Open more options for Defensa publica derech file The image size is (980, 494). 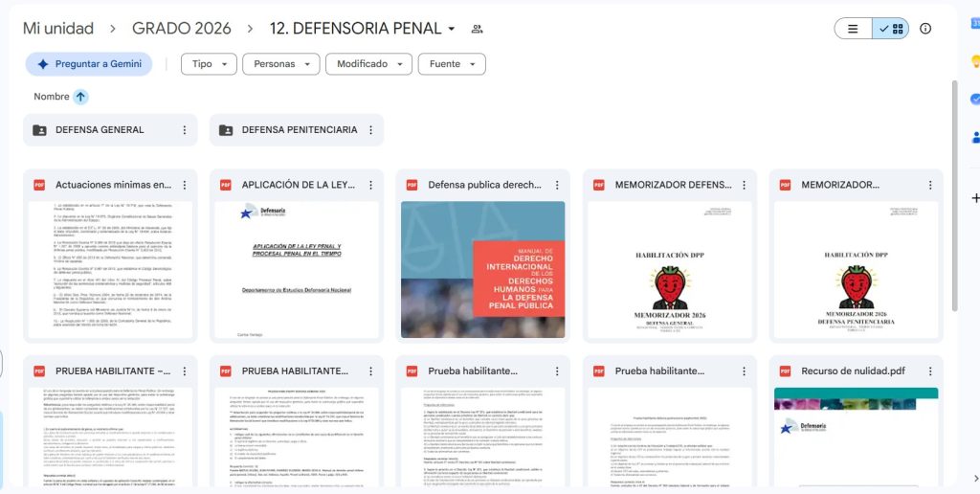click(557, 185)
